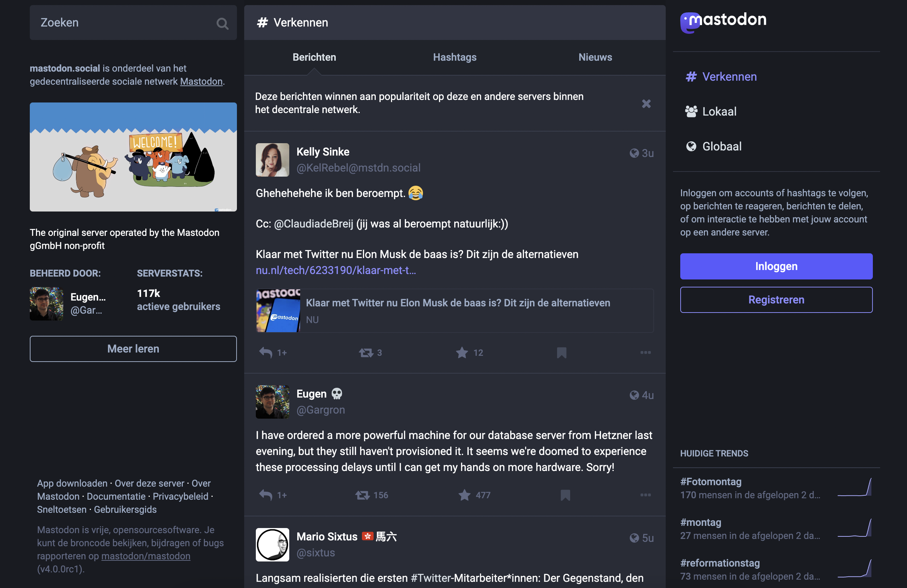
Task: Click the Mastodon link in server description
Action: [x=201, y=81]
